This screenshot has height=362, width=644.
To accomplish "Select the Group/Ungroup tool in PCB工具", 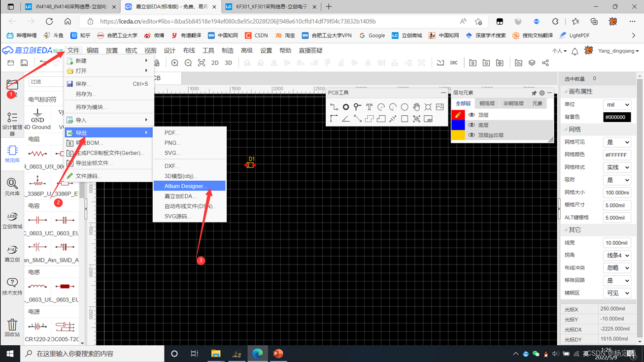I will tap(416, 119).
